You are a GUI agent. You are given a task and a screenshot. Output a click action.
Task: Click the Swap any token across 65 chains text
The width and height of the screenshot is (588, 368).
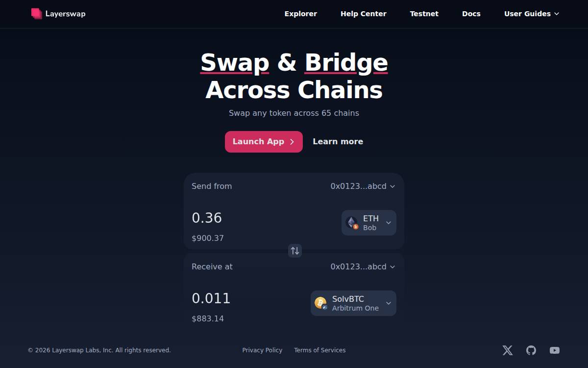pyautogui.click(x=294, y=113)
